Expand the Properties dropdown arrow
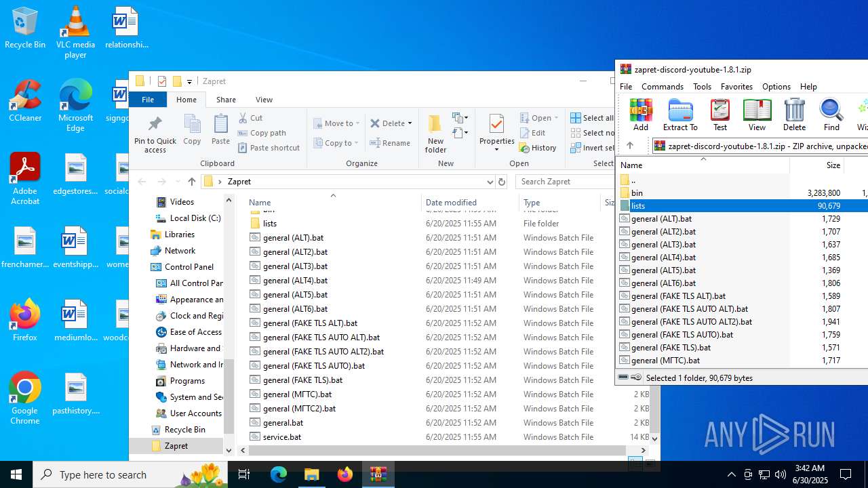Viewport: 868px width, 488px height. pos(497,149)
